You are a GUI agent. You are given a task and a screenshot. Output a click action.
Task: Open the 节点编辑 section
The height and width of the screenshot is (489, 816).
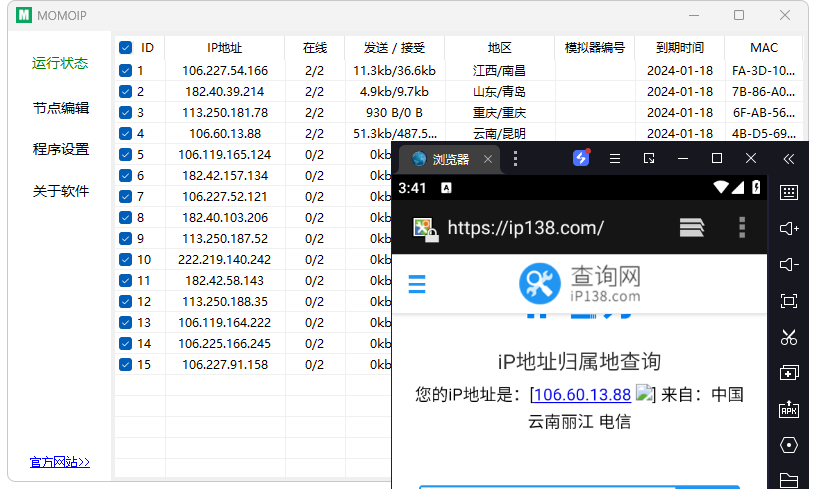[x=61, y=108]
